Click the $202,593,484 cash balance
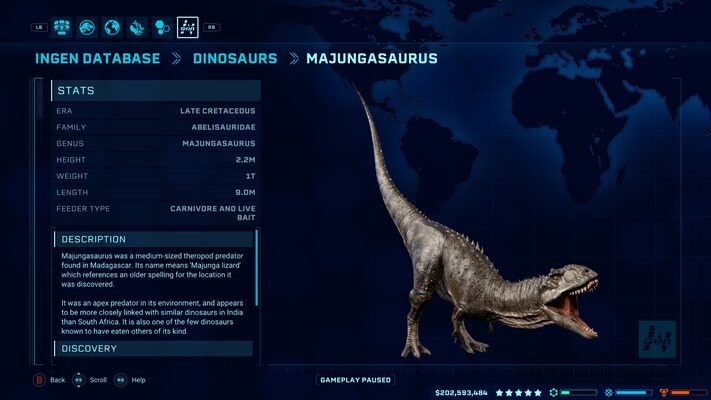 coord(461,393)
